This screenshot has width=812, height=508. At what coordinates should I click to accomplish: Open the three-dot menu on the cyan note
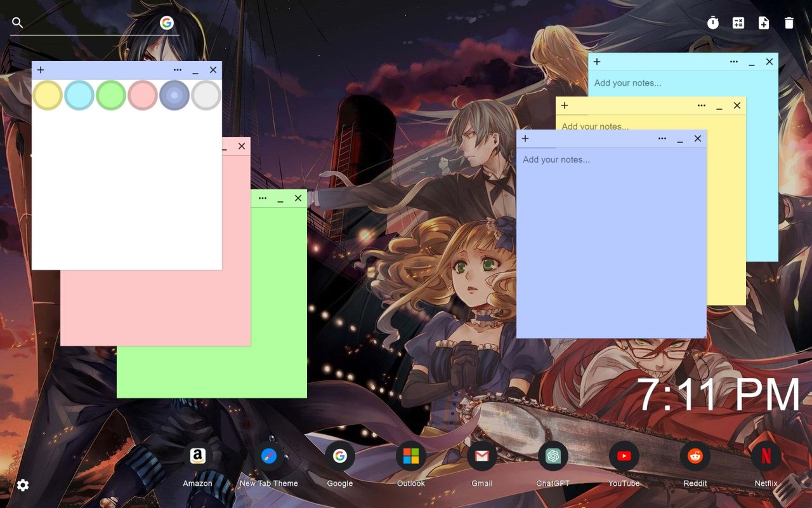point(734,62)
